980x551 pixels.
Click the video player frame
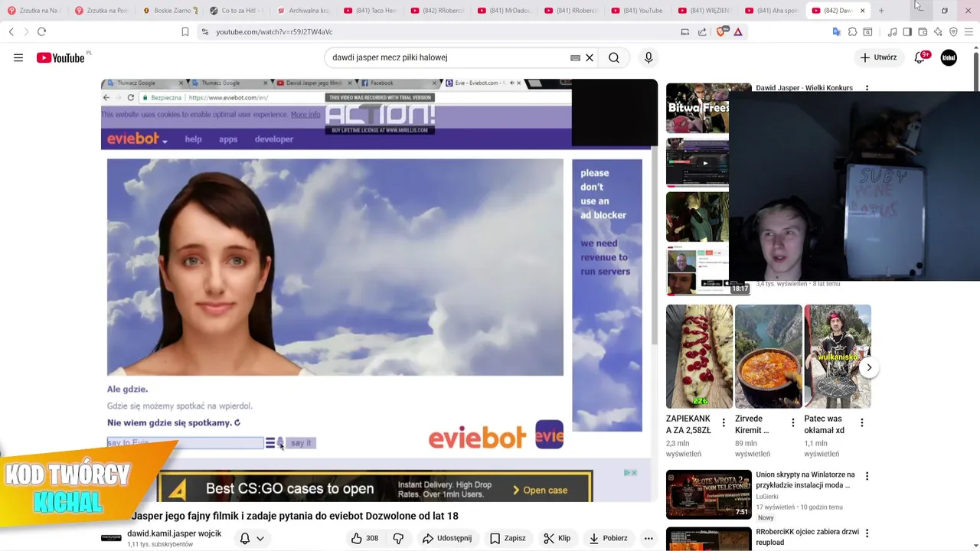379,290
